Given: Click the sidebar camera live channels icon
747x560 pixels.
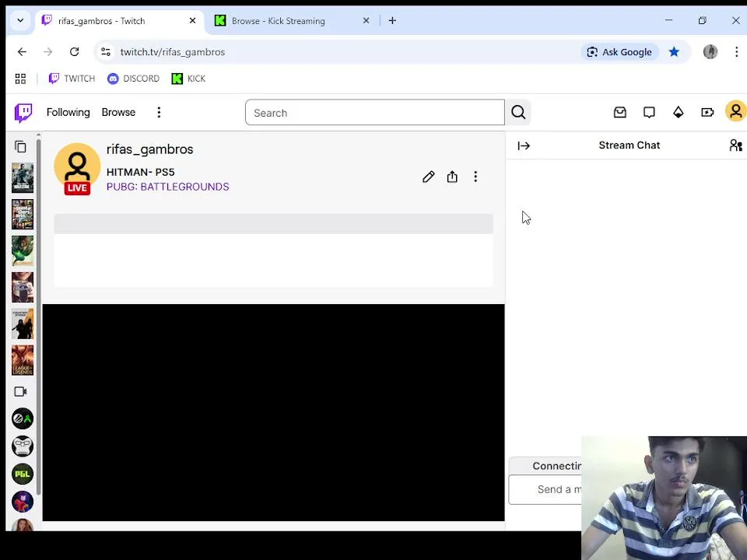Looking at the screenshot, I should click(x=20, y=391).
